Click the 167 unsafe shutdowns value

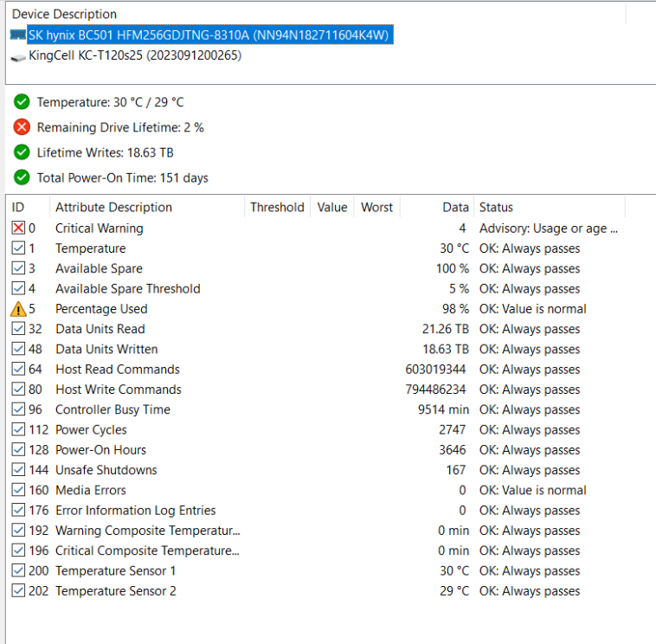click(455, 470)
